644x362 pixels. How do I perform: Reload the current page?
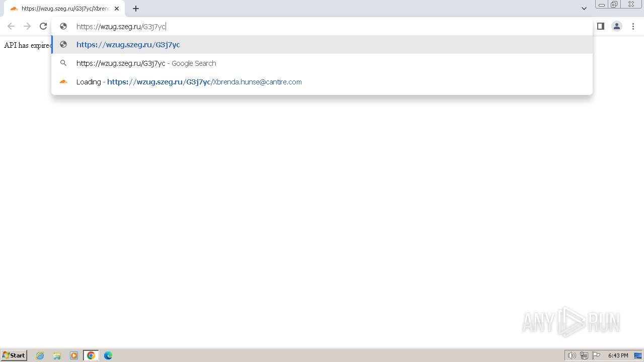tap(43, 26)
